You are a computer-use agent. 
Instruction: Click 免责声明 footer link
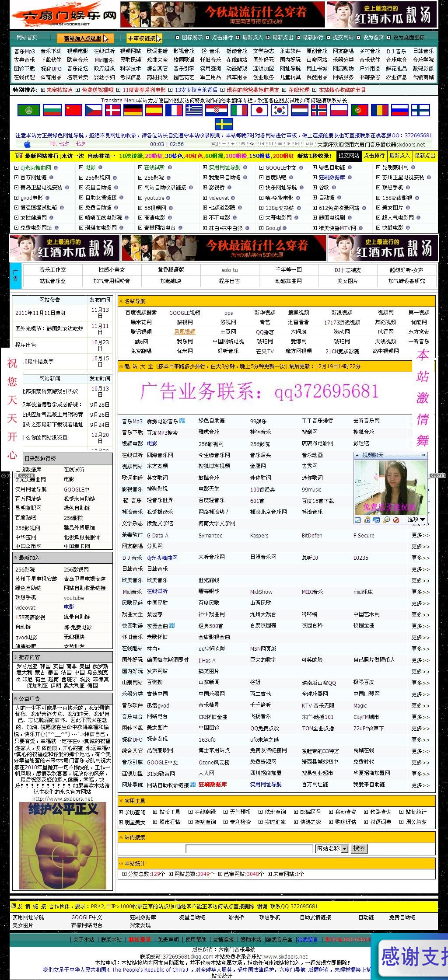(168, 940)
